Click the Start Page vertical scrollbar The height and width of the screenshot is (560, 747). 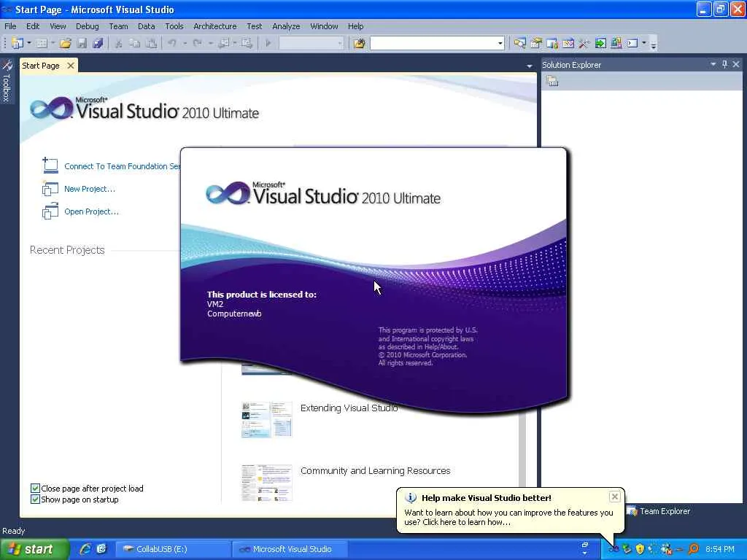pos(522,450)
